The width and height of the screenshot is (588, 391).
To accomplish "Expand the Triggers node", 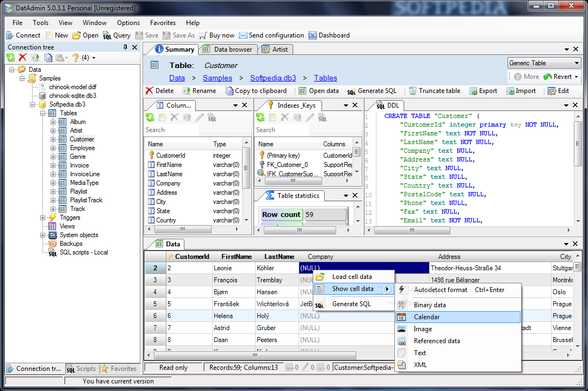I will [43, 218].
